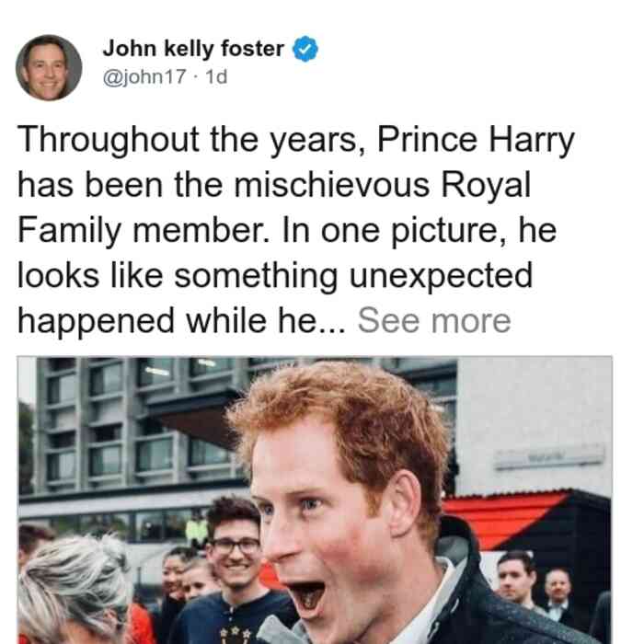This screenshot has height=644, width=644.
Task: Select the words 'Prince Harry' in the tweet text
Action: [x=476, y=140]
